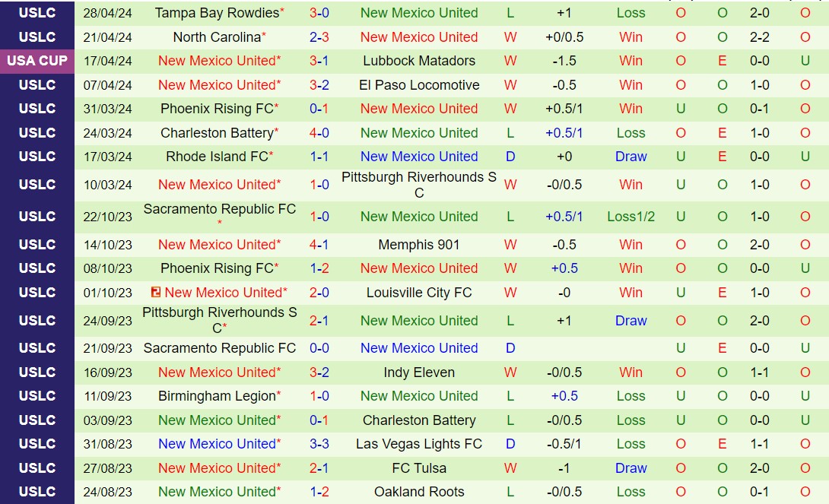Click the 4-0 score for Charleston Battery match
Screen dimensions: 829x504
point(319,133)
